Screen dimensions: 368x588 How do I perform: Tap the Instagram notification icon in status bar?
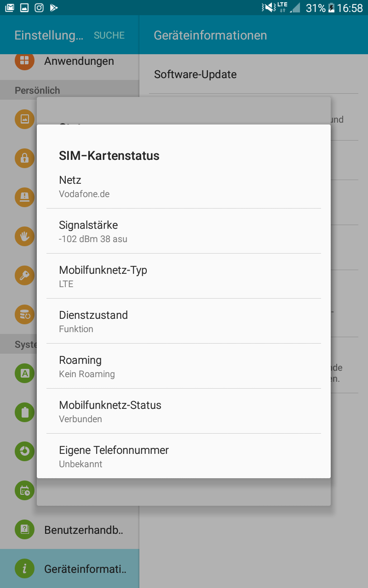[x=40, y=7]
